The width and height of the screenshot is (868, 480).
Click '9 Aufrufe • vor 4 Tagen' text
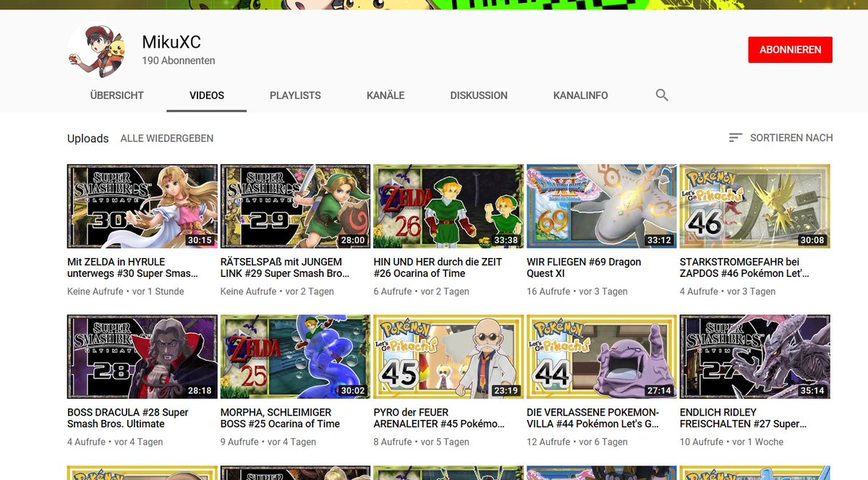tap(268, 442)
